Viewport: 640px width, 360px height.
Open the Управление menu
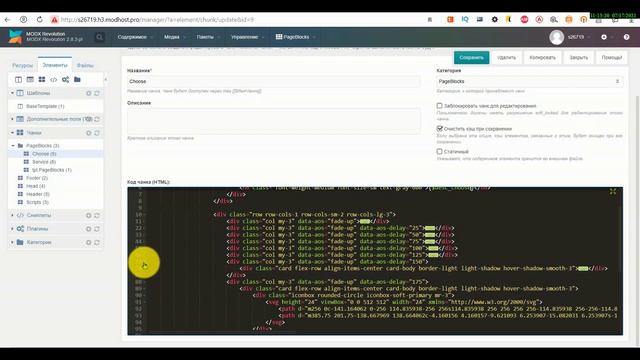247,37
